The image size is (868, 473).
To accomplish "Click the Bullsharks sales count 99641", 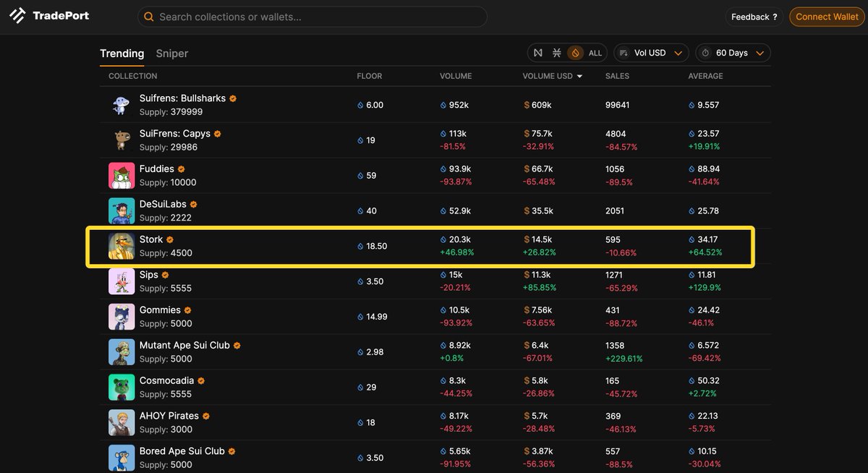I will [618, 106].
